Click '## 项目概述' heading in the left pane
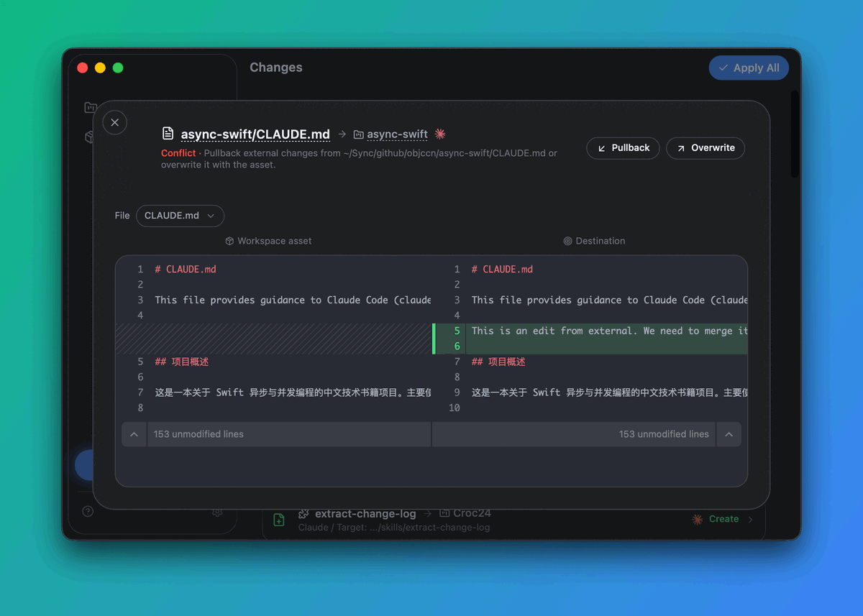 pyautogui.click(x=181, y=362)
